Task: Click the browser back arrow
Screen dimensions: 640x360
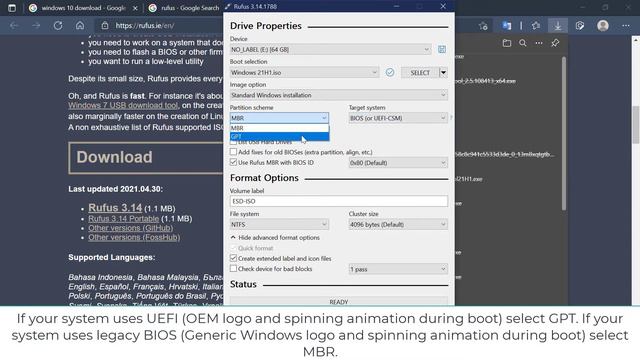Action: 14,26
